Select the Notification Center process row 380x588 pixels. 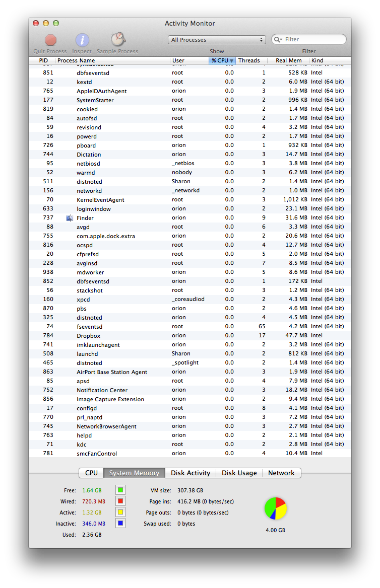point(190,390)
